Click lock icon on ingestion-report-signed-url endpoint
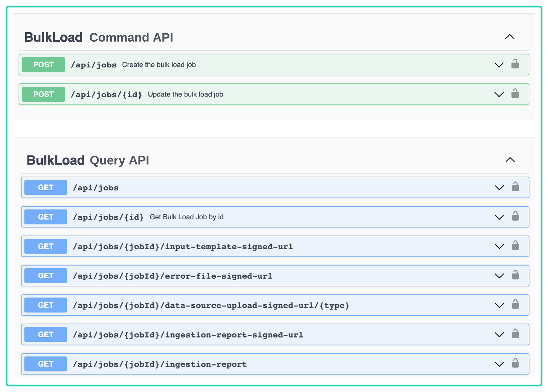The image size is (548, 392). 515,334
